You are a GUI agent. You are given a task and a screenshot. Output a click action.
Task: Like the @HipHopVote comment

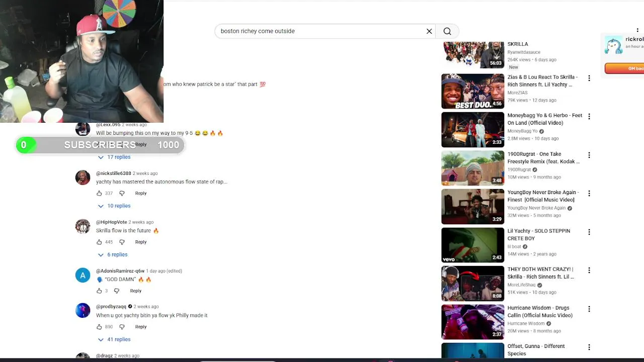[x=99, y=242]
